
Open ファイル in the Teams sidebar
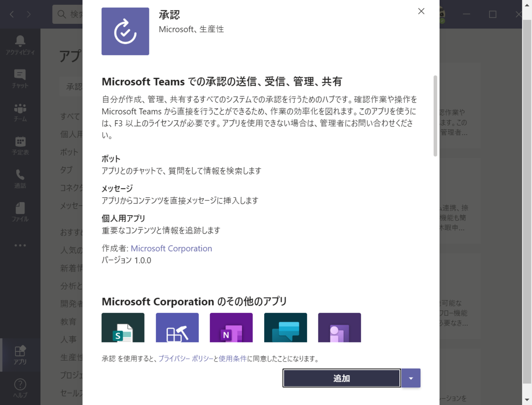point(20,212)
